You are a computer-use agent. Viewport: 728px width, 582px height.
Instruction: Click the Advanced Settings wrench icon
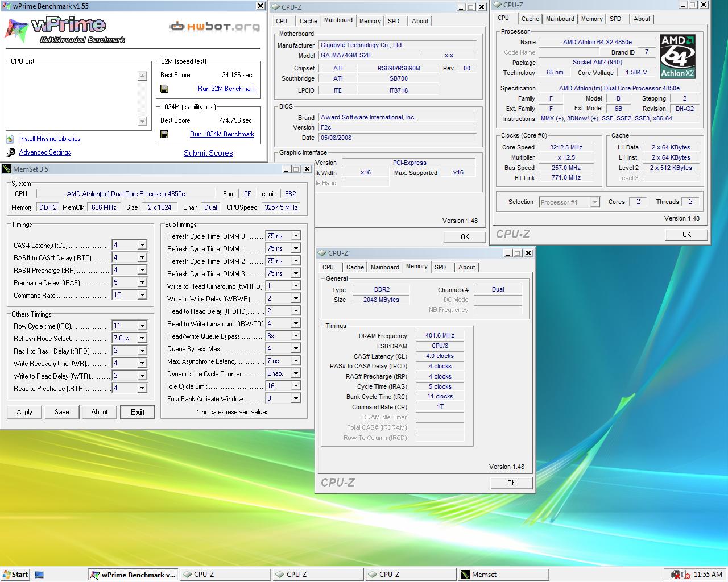(x=10, y=152)
